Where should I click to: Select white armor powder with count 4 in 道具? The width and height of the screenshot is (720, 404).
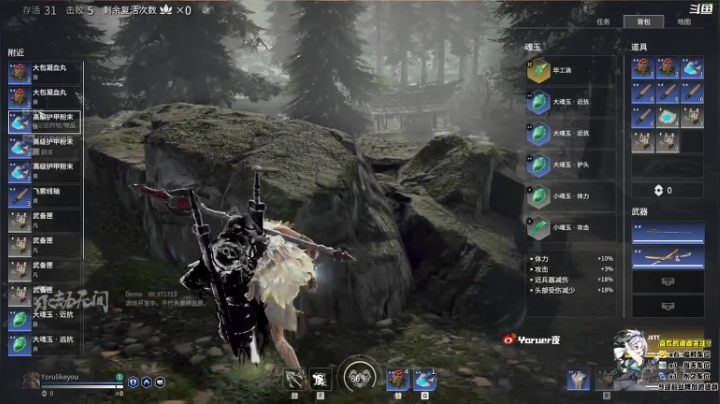click(x=667, y=117)
